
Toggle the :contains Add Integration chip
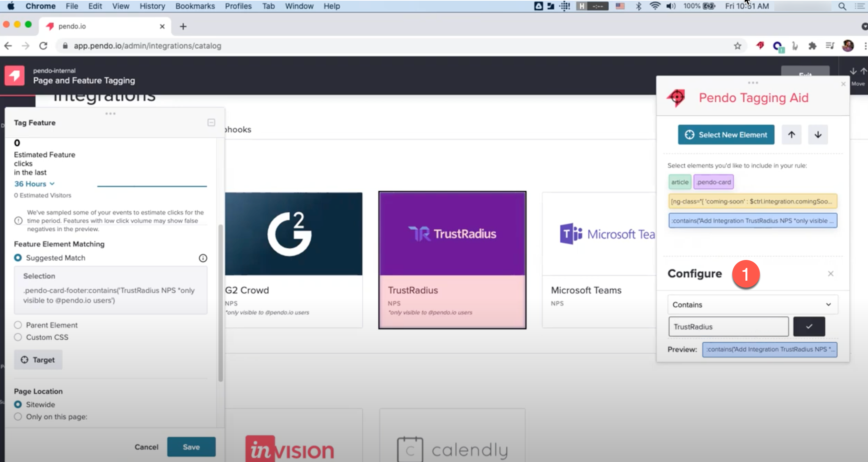click(x=753, y=221)
